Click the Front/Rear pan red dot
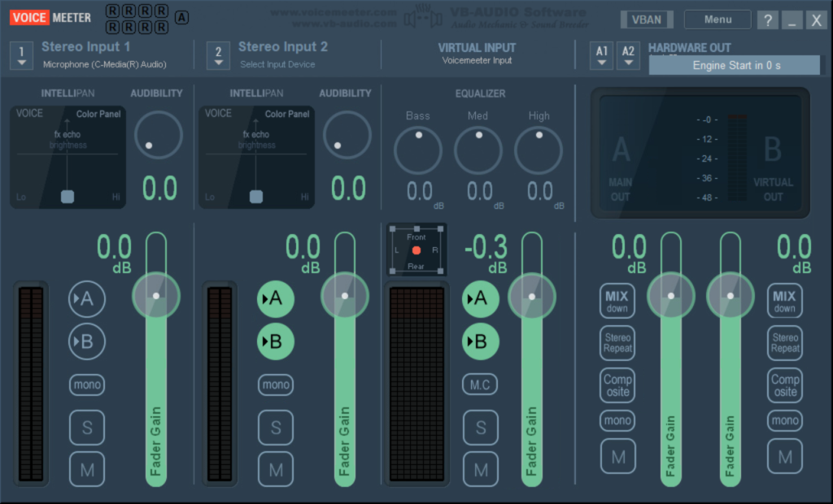 tap(416, 250)
